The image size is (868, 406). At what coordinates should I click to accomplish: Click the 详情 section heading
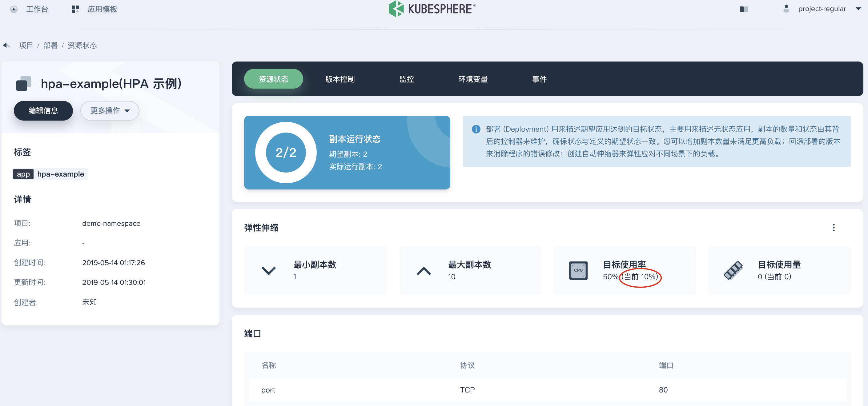click(x=22, y=200)
